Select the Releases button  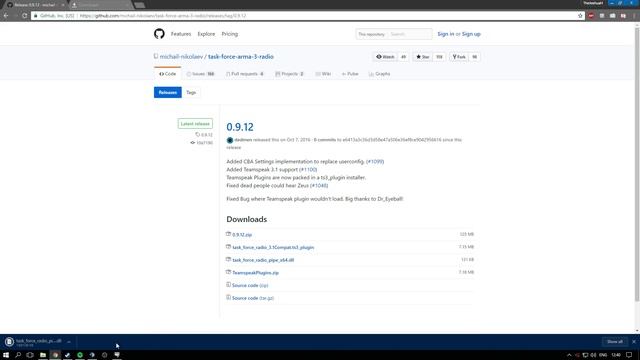point(168,92)
